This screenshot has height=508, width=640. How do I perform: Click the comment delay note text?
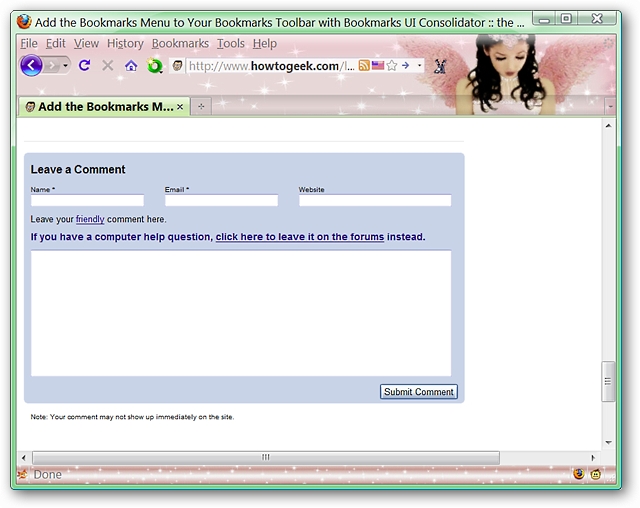click(132, 417)
